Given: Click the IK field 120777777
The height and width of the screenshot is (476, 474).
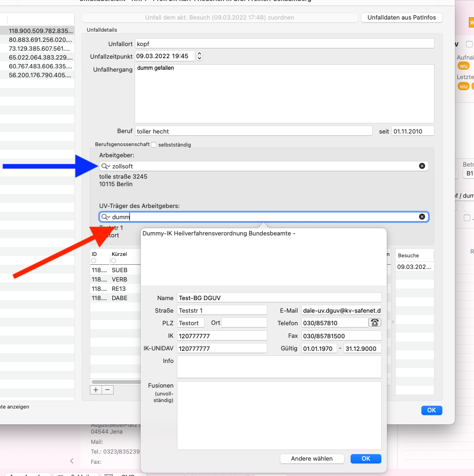Looking at the screenshot, I should tap(222, 336).
